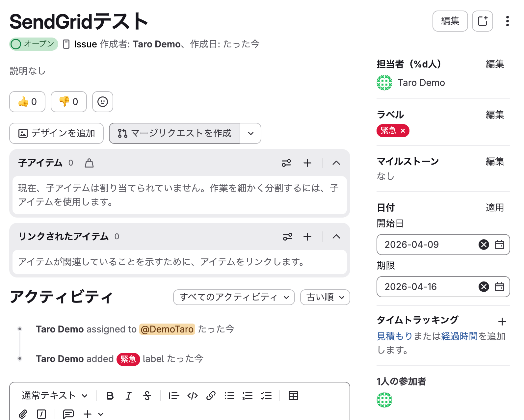The width and height of the screenshot is (524, 420).
Task: Click the thumbs down reaction button
Action: pyautogui.click(x=69, y=102)
